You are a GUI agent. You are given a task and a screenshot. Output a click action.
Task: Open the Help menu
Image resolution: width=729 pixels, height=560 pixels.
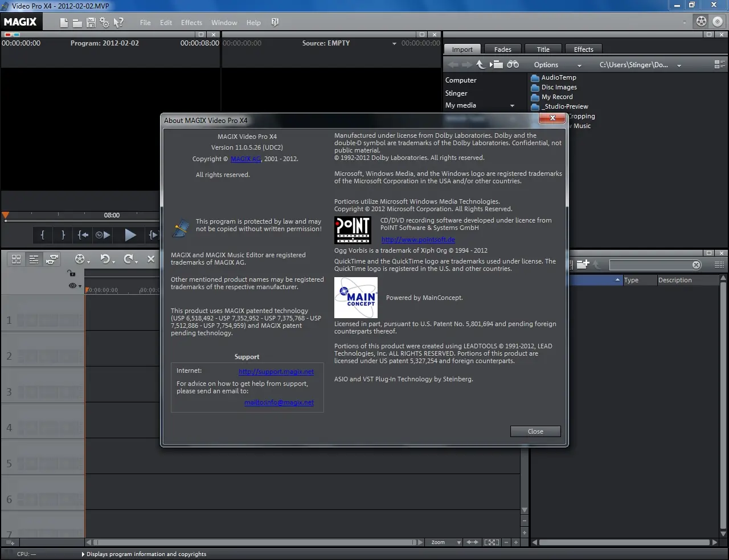tap(253, 23)
